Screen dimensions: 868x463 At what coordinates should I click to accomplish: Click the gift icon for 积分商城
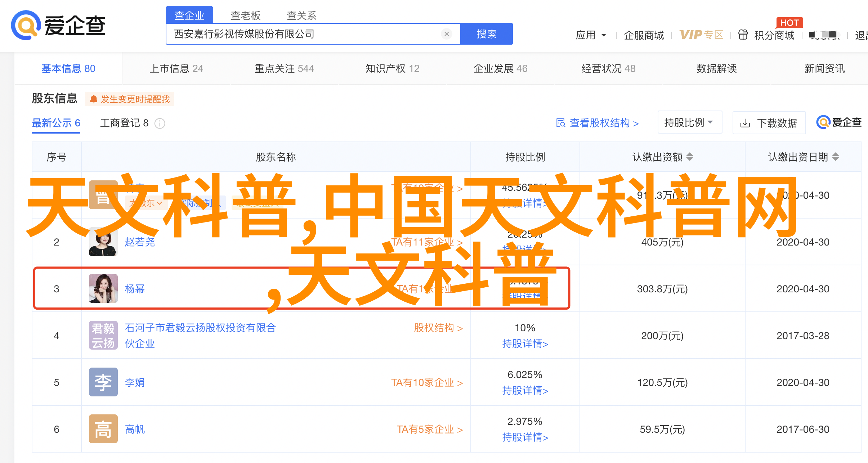tap(743, 35)
